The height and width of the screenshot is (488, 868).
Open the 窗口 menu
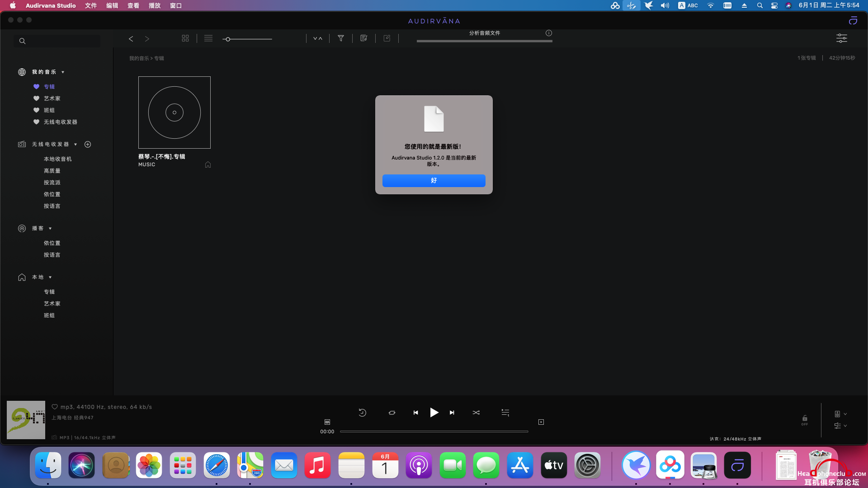pyautogui.click(x=176, y=5)
